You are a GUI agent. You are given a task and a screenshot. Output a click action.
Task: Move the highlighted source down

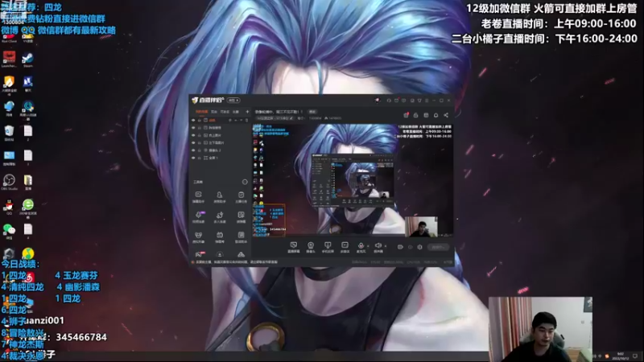tap(241, 120)
